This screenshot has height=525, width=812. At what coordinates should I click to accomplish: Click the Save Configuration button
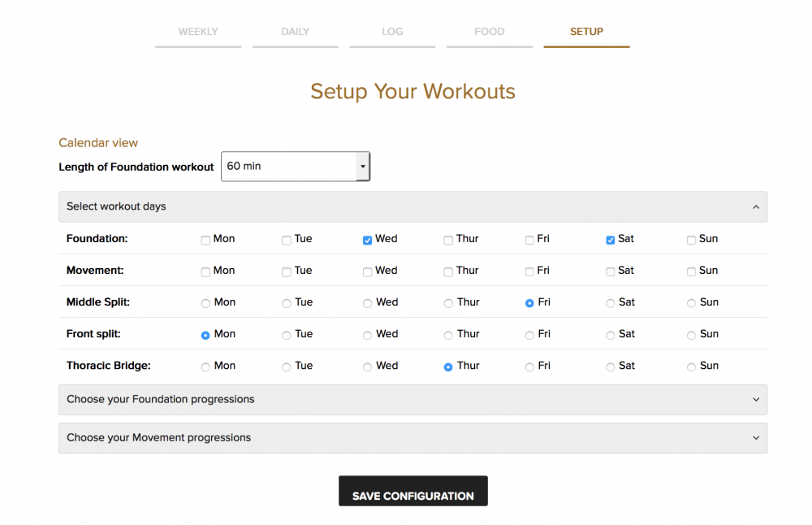point(413,491)
